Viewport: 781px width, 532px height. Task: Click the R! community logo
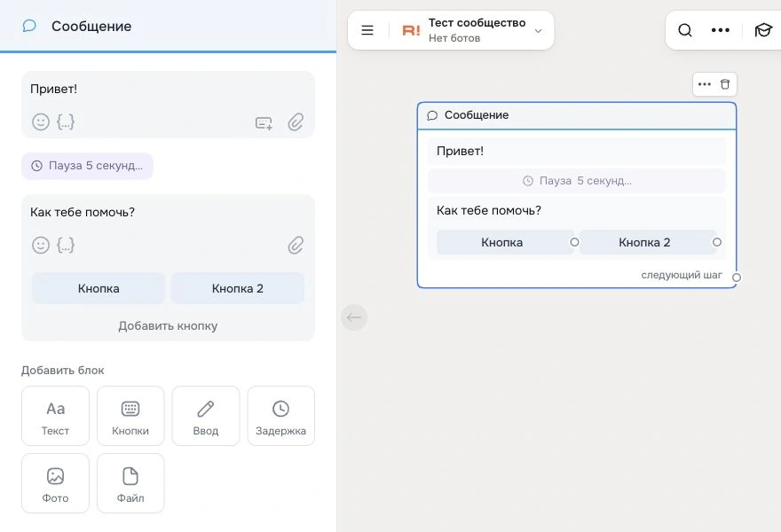[x=412, y=31]
